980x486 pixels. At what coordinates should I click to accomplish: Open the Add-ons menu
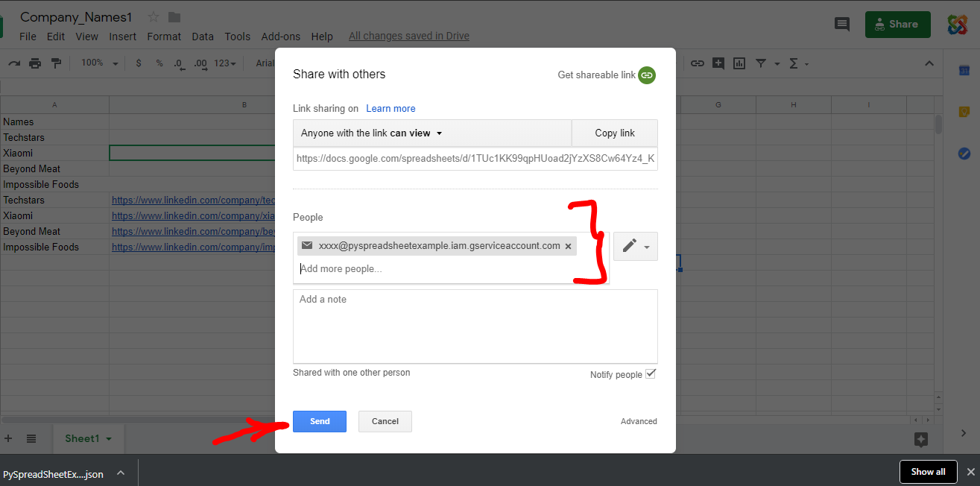[x=281, y=36]
